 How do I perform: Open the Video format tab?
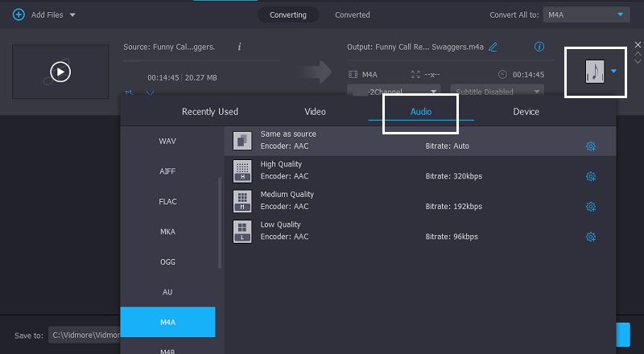[315, 112]
